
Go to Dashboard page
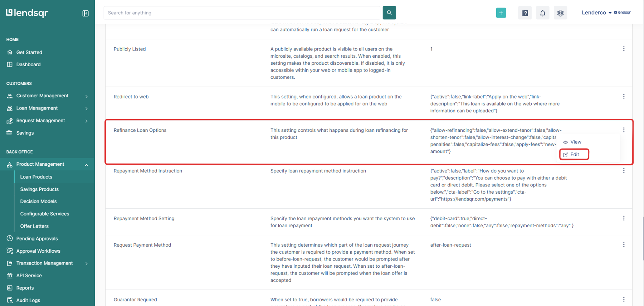29,64
